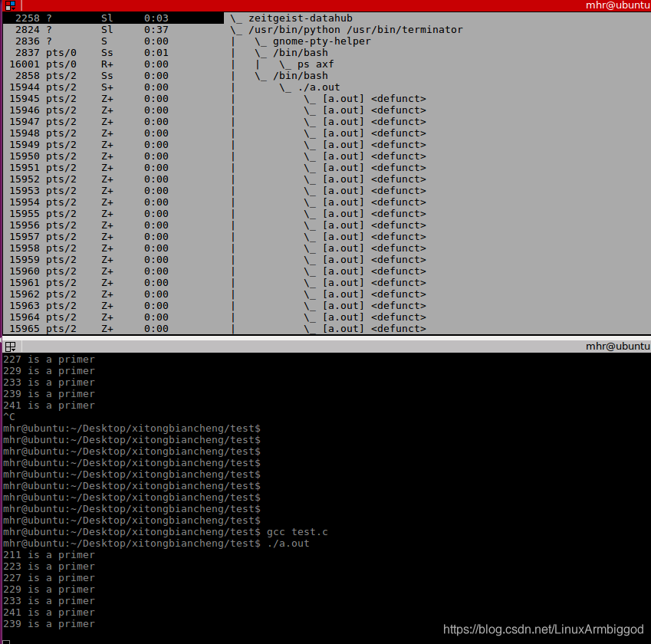Click the zombie process row 15959
Image resolution: width=651 pixels, height=644 pixels.
218,260
